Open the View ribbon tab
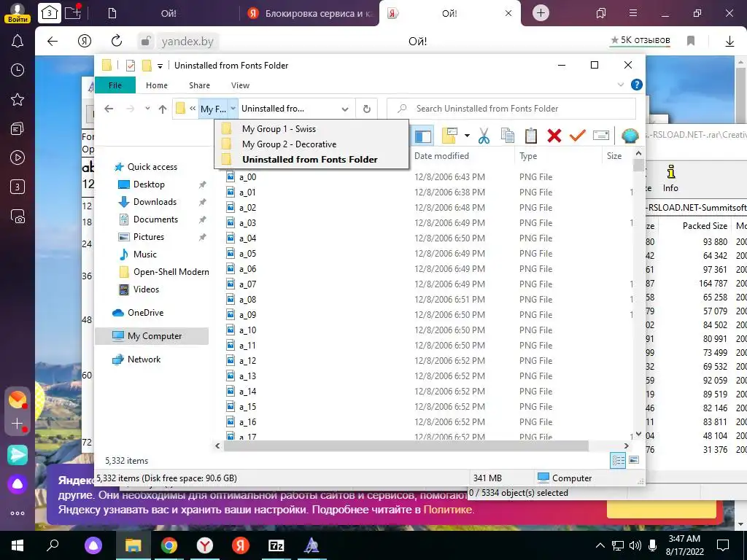The height and width of the screenshot is (560, 747). tap(240, 85)
